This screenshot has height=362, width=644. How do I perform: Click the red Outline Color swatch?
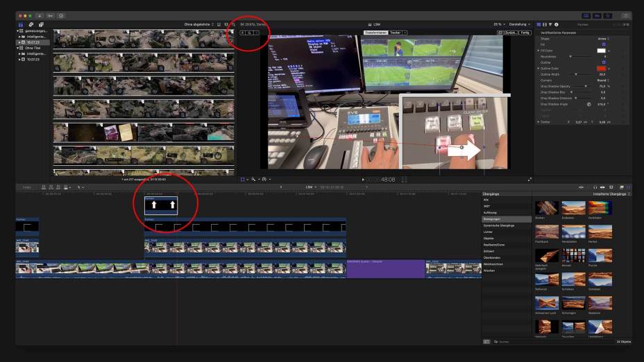point(601,69)
